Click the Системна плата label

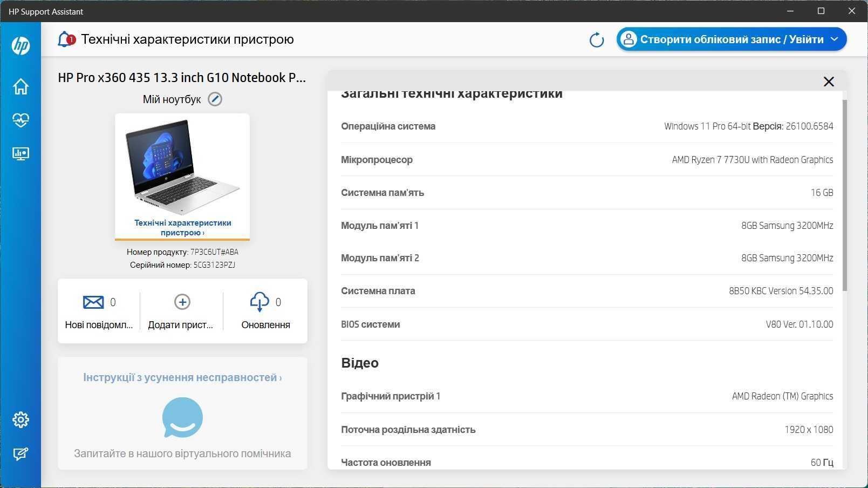[x=378, y=291]
